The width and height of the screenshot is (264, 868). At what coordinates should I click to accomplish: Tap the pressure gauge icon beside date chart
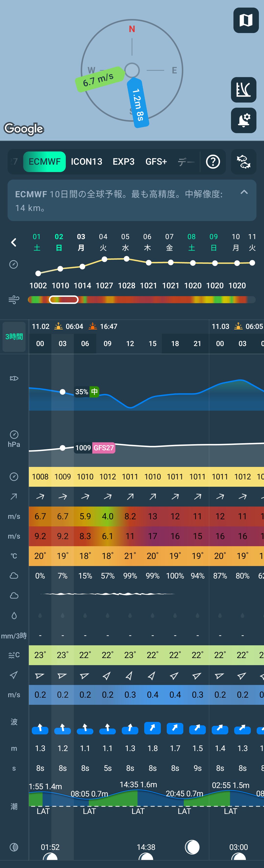(14, 265)
